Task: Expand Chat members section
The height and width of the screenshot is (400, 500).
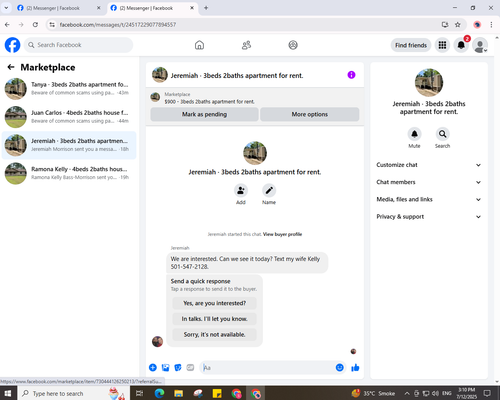Action: pos(429,182)
